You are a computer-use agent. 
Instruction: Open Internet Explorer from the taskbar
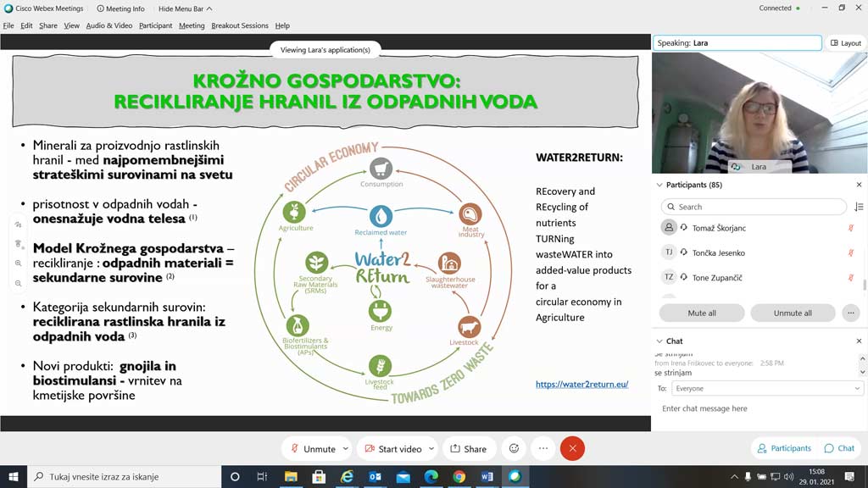coord(347,476)
